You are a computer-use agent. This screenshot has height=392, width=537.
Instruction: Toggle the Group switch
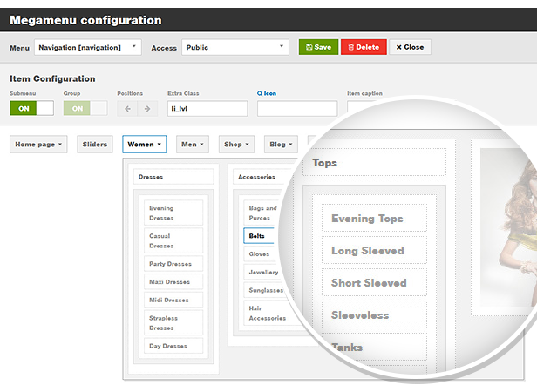[85, 109]
